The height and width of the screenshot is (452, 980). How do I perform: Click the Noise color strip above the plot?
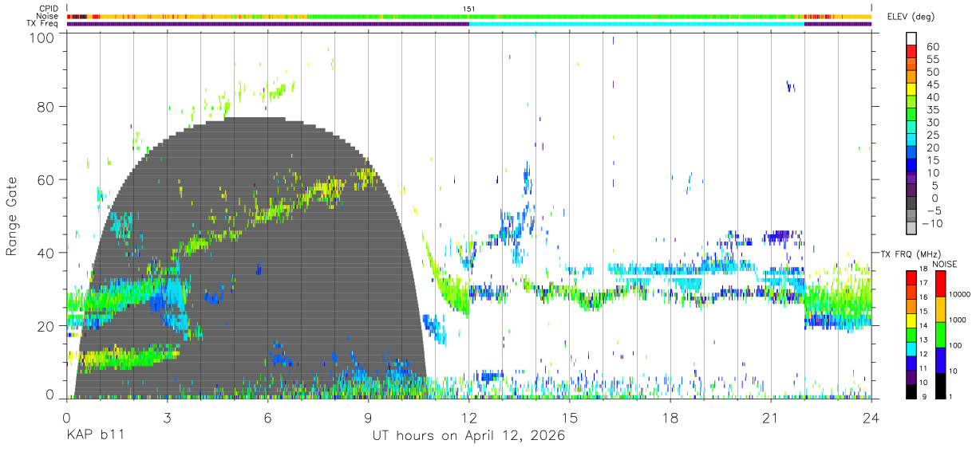coord(469,16)
